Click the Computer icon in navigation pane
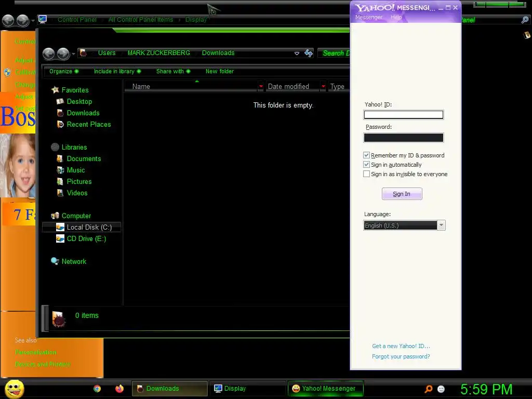This screenshot has height=399, width=532. (55, 216)
